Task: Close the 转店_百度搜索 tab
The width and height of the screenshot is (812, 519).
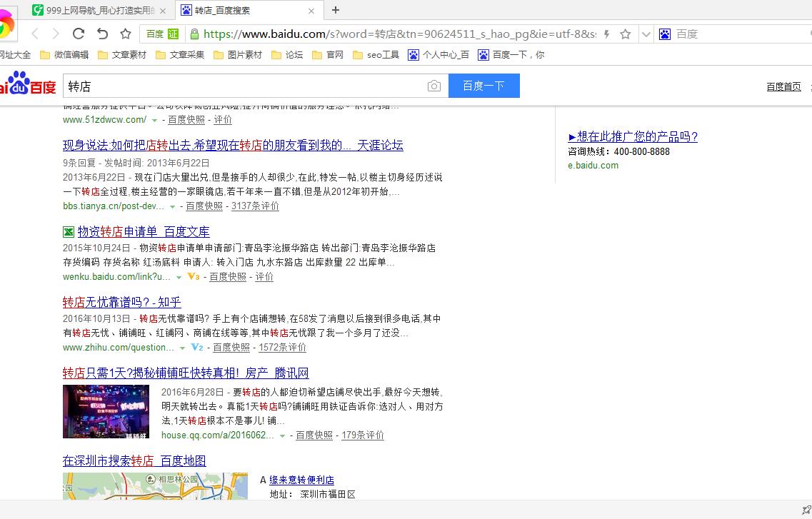Action: click(311, 11)
